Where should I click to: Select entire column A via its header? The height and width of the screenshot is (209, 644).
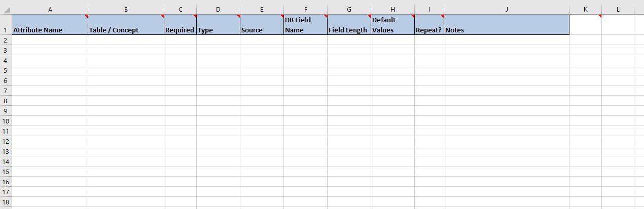coord(50,10)
